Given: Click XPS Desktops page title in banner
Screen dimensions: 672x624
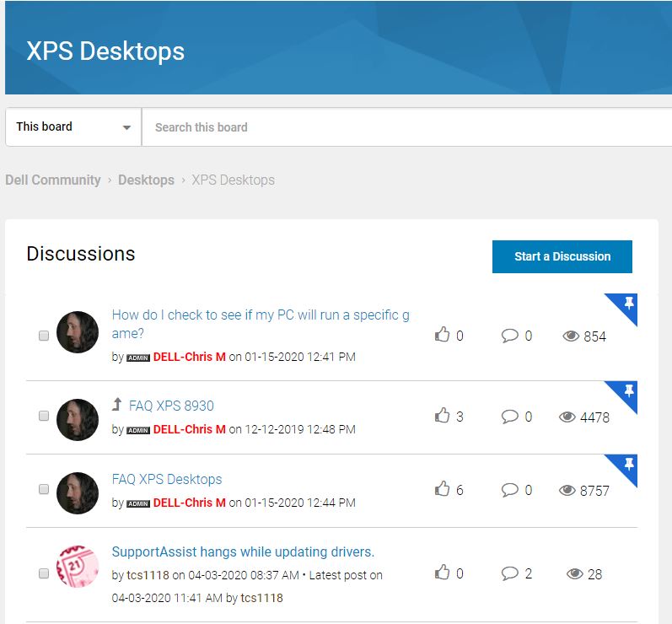Looking at the screenshot, I should 105,51.
